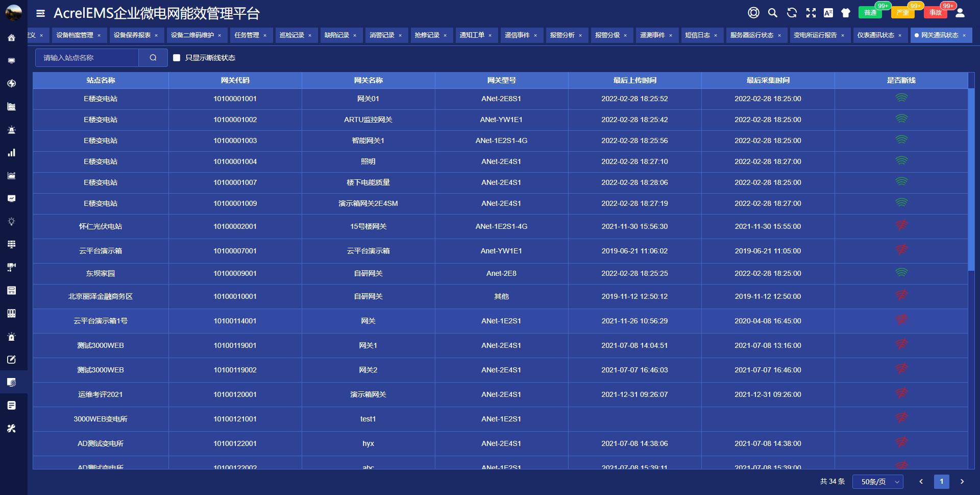This screenshot has height=495, width=980.
Task: Switch to the 报警分析 tab
Action: click(x=562, y=35)
